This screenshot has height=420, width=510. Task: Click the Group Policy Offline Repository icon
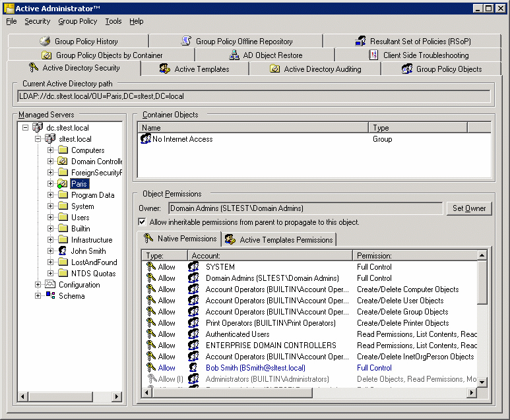[186, 41]
